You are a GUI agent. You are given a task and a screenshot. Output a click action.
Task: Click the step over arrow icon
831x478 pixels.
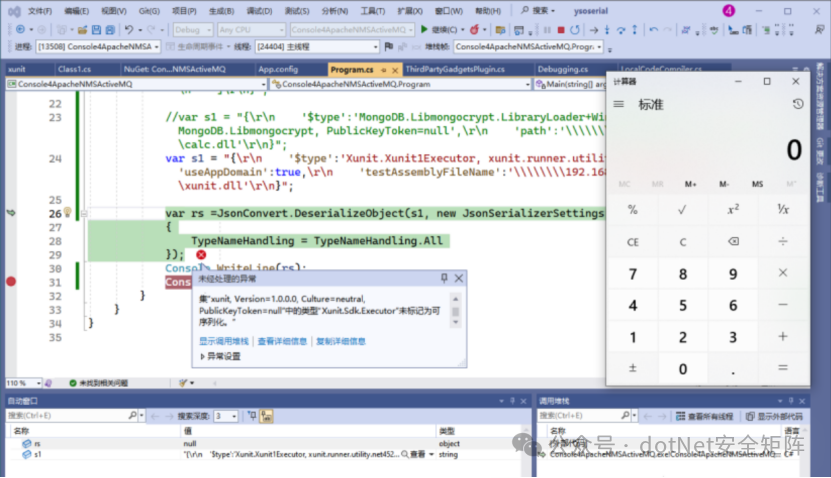(x=621, y=30)
